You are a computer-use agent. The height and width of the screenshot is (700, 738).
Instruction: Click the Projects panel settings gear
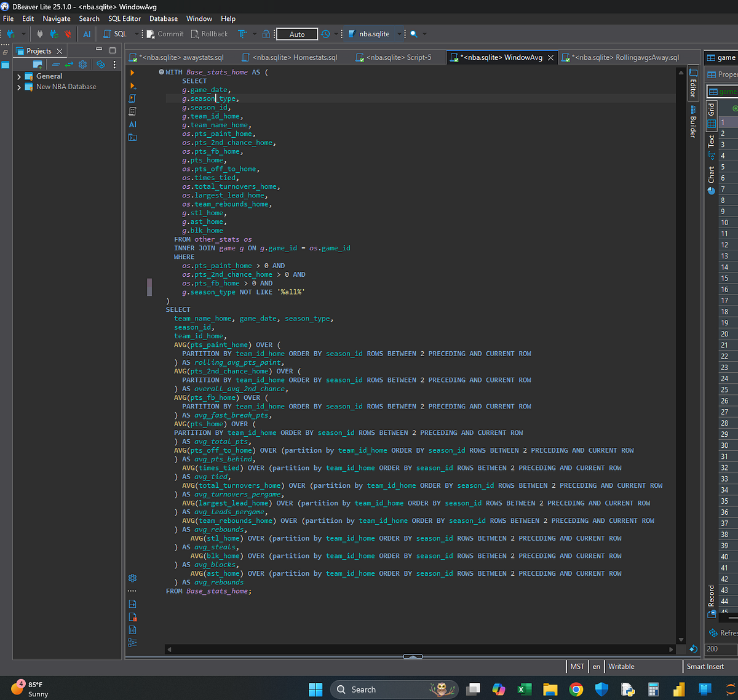[83, 65]
